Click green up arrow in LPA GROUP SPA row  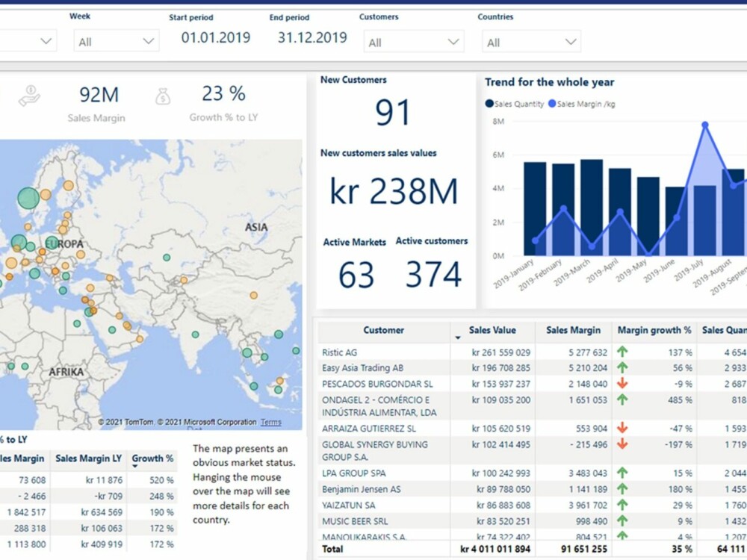tap(622, 473)
